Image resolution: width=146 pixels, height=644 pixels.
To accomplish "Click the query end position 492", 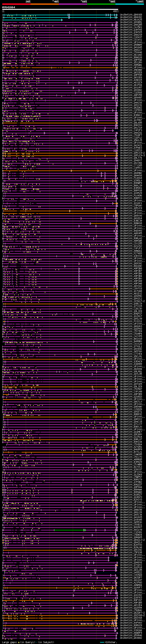I will 115,11.
